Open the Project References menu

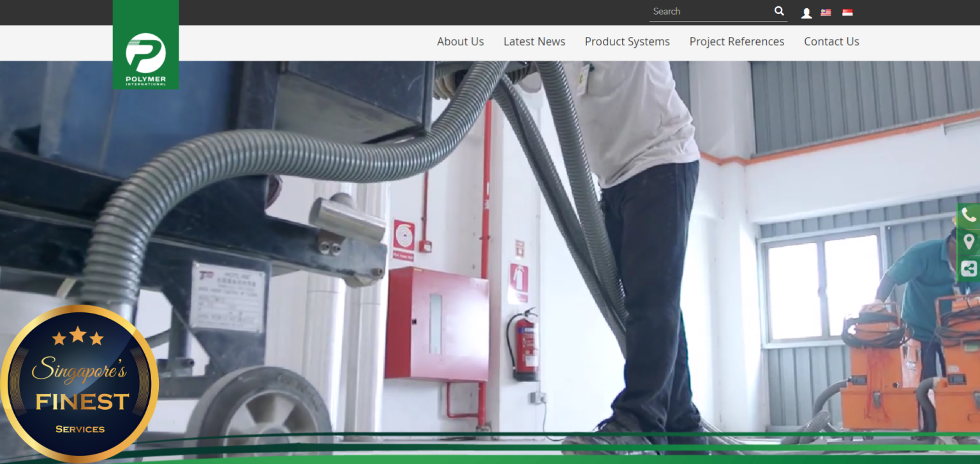coord(736,41)
